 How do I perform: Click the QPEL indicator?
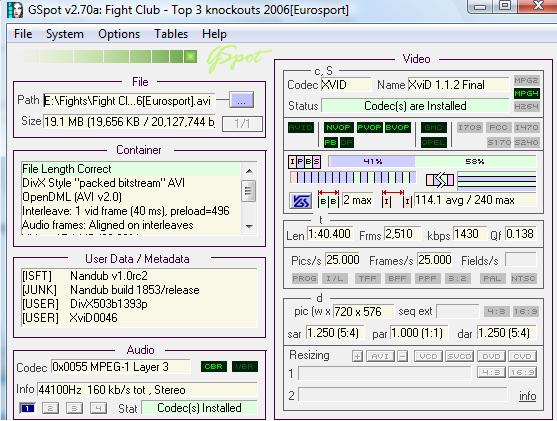(434, 142)
